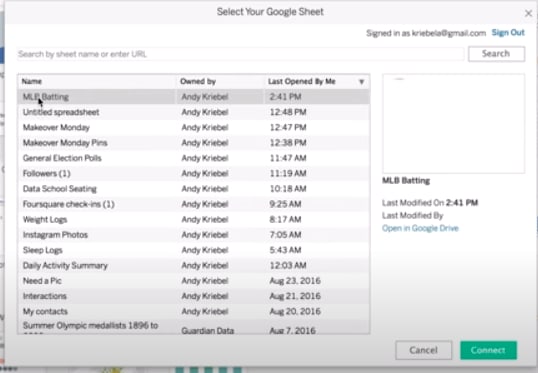
Task: Click the Guardian Data owner cell
Action: [208, 331]
